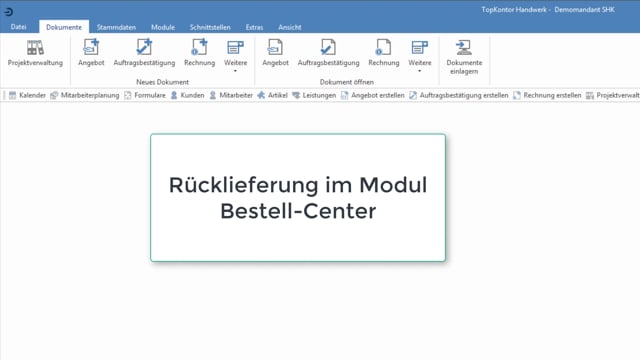The height and width of the screenshot is (360, 640).
Task: Open the Extras tab
Action: 254,27
